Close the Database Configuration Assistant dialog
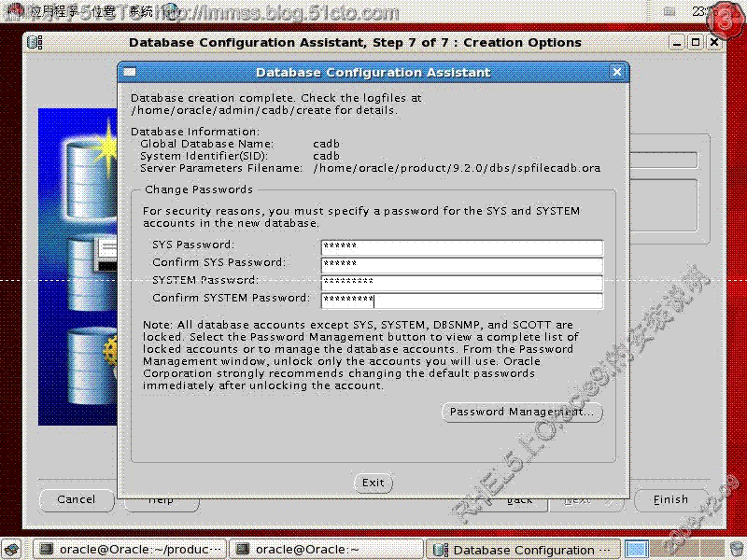Viewport: 747px width, 560px height. click(617, 72)
